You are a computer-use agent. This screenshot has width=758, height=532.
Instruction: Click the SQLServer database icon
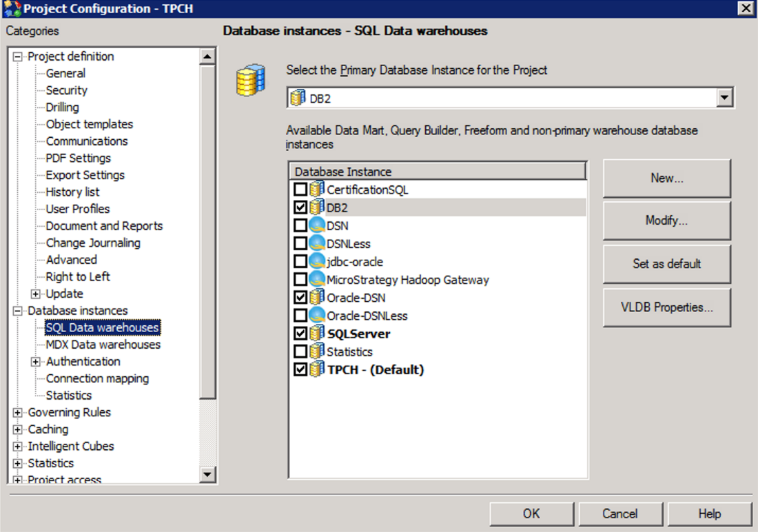317,334
